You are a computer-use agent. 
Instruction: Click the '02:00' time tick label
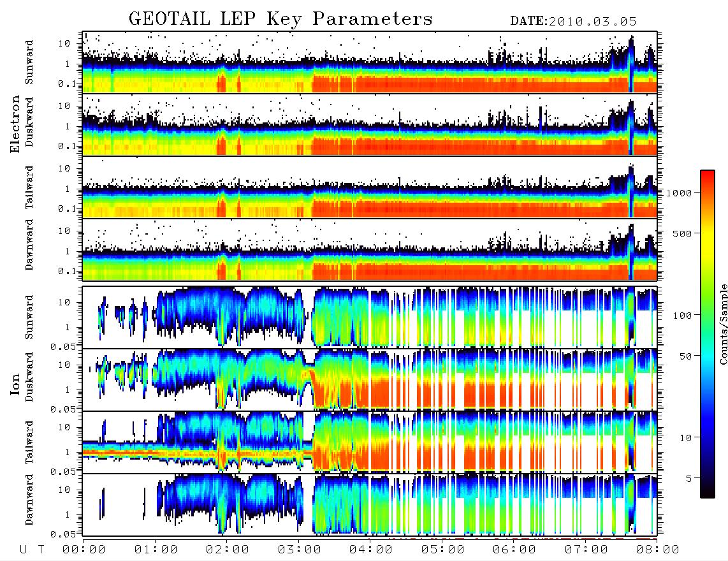[x=228, y=550]
